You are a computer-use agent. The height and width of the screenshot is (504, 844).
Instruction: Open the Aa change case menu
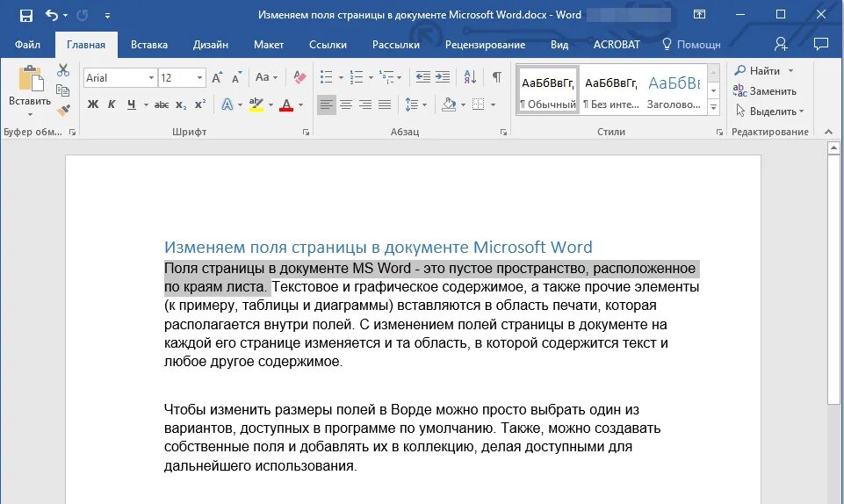pyautogui.click(x=266, y=77)
